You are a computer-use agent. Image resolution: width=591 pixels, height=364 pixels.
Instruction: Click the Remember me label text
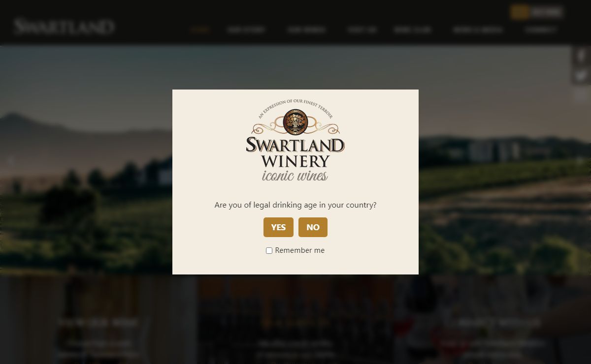300,250
